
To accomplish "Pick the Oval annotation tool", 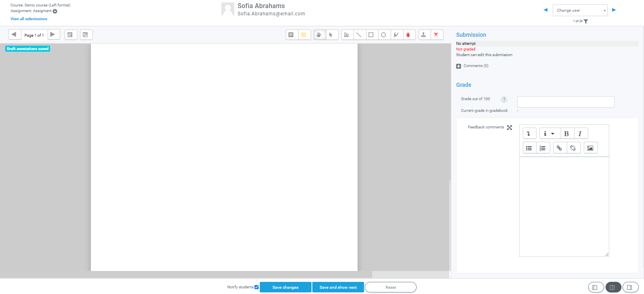I will point(383,35).
